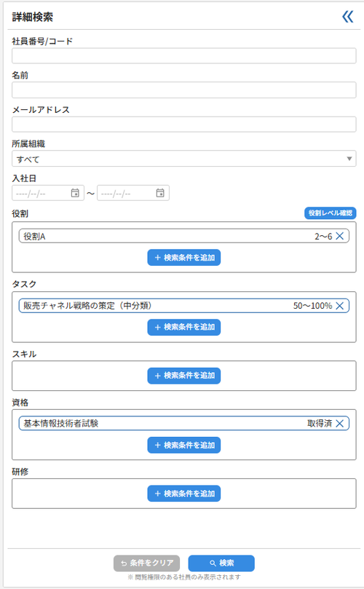Select the 基本情報技術者試験 condition text
The image size is (364, 589).
pyautogui.click(x=61, y=423)
